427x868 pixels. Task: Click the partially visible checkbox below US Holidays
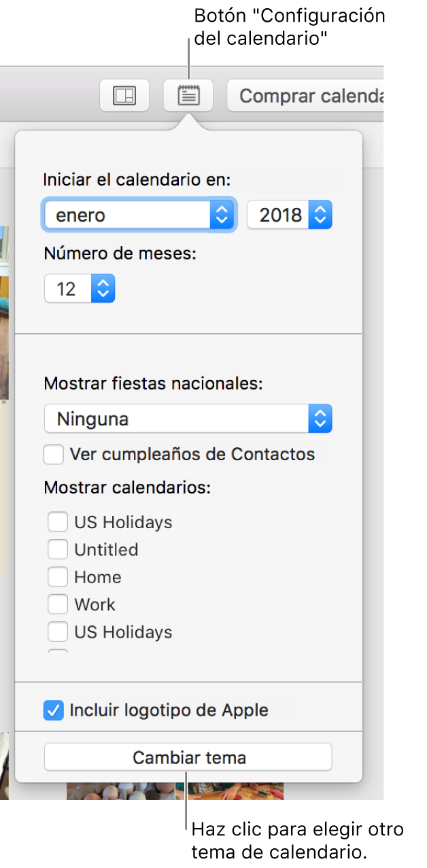[x=58, y=654]
